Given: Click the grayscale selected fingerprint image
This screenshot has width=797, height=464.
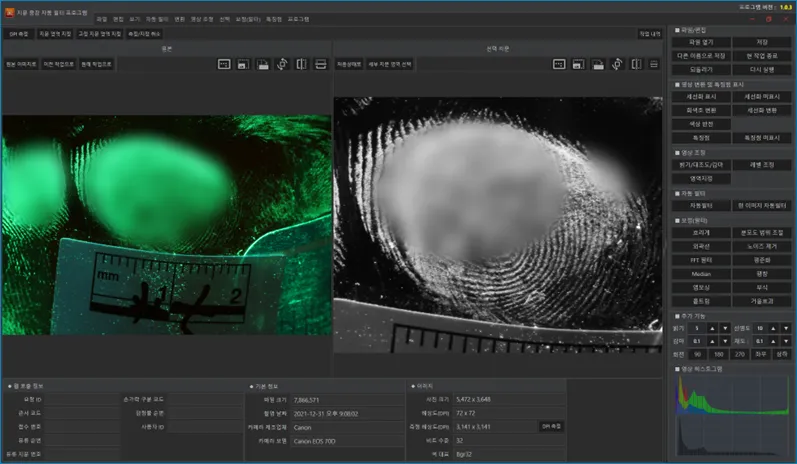Looking at the screenshot, I should tap(498, 225).
